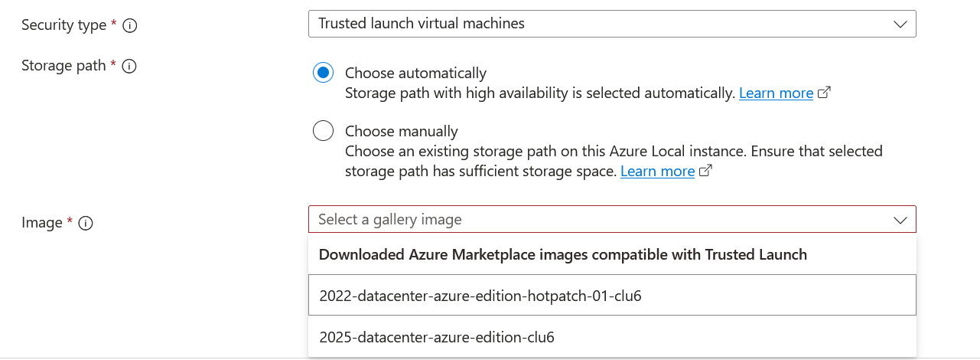Image resolution: width=980 pixels, height=360 pixels.
Task: Click the 'Choose manually' option label text
Action: tap(401, 131)
